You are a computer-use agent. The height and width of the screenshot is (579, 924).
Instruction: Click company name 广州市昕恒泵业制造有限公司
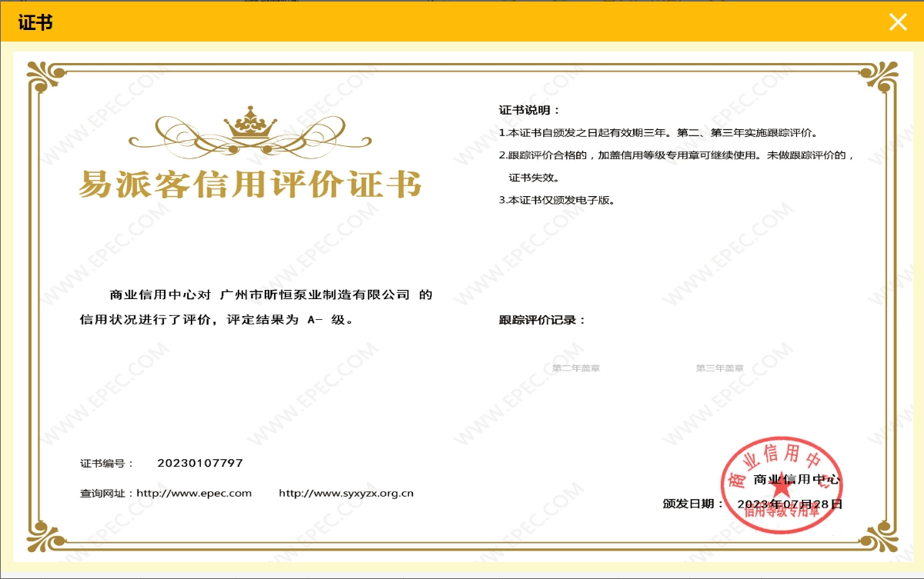coord(315,295)
